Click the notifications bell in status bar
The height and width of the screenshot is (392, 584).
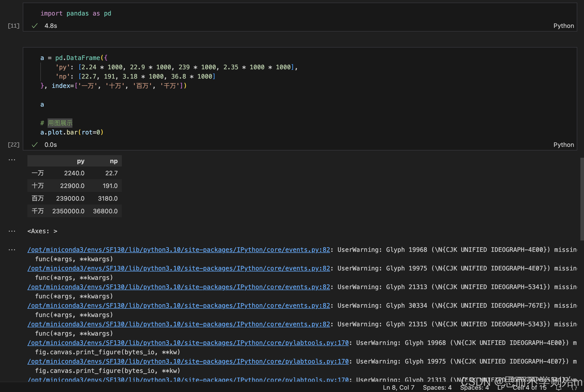click(559, 388)
